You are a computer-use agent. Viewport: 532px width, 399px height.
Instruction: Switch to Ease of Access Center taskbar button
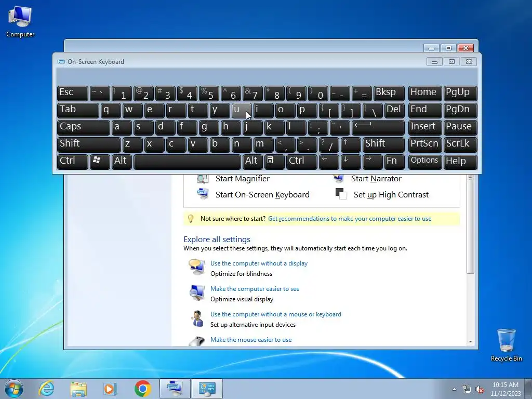pyautogui.click(x=207, y=389)
